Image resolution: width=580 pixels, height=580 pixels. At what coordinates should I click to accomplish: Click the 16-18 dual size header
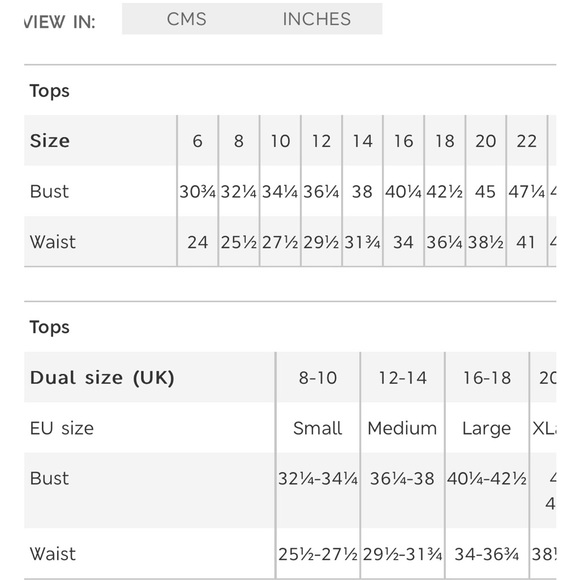487,378
